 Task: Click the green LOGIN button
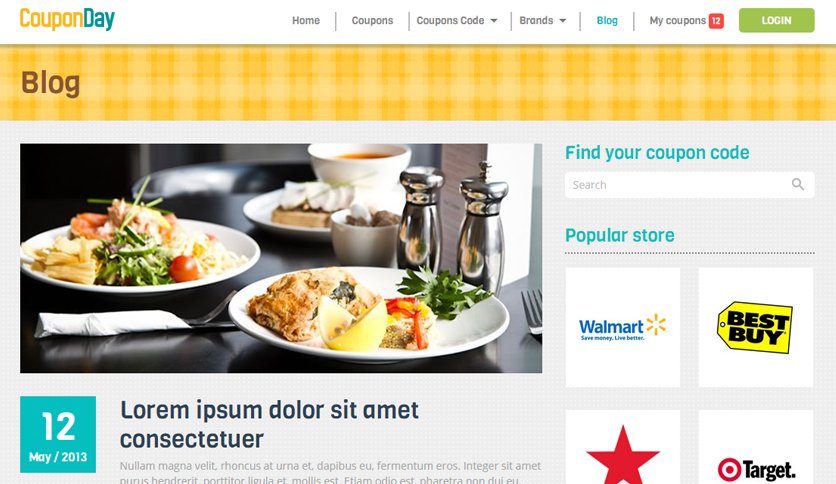pyautogui.click(x=776, y=20)
